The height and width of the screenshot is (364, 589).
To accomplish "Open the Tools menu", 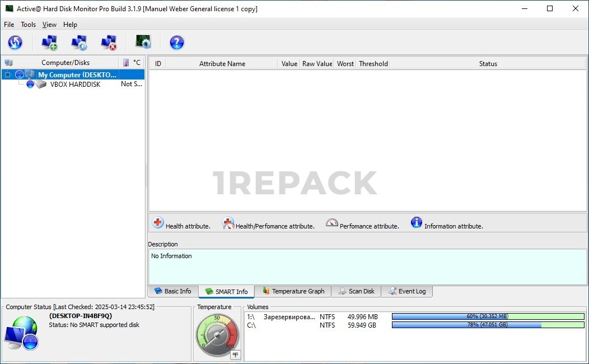I will [x=29, y=25].
